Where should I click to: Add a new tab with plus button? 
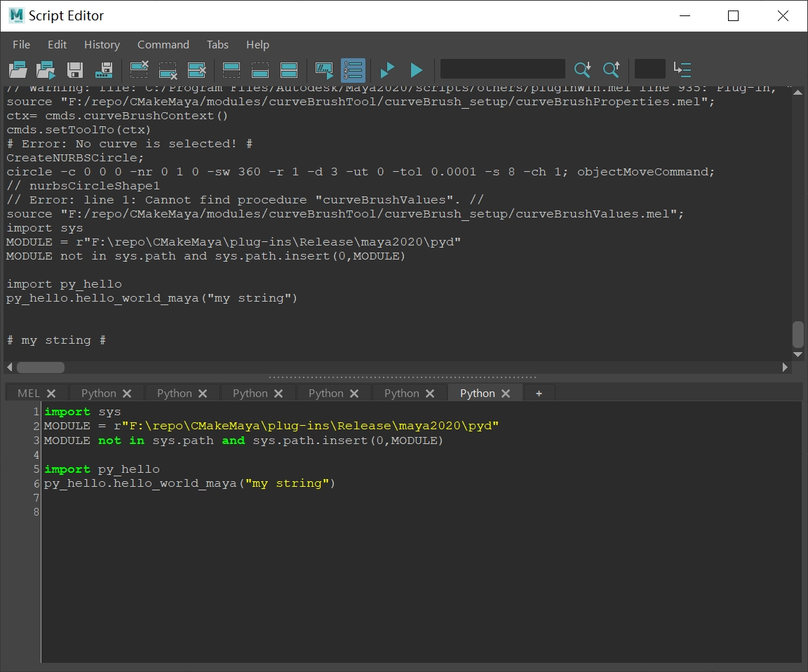click(x=539, y=393)
